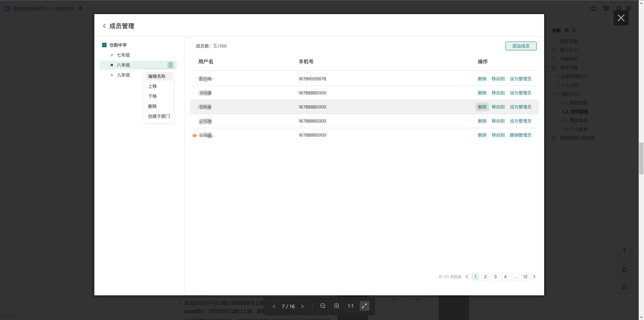
Task: Click the 用户名 column header
Action: [x=206, y=62]
